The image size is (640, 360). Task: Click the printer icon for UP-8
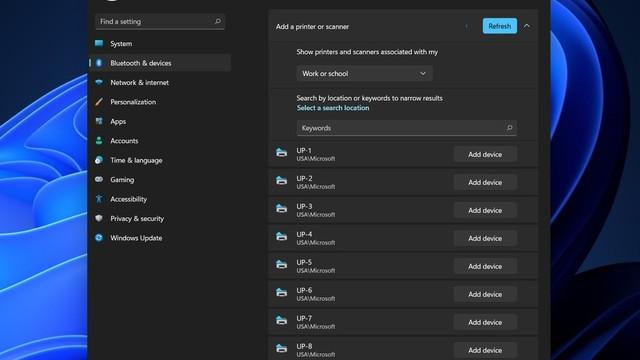[x=281, y=348]
